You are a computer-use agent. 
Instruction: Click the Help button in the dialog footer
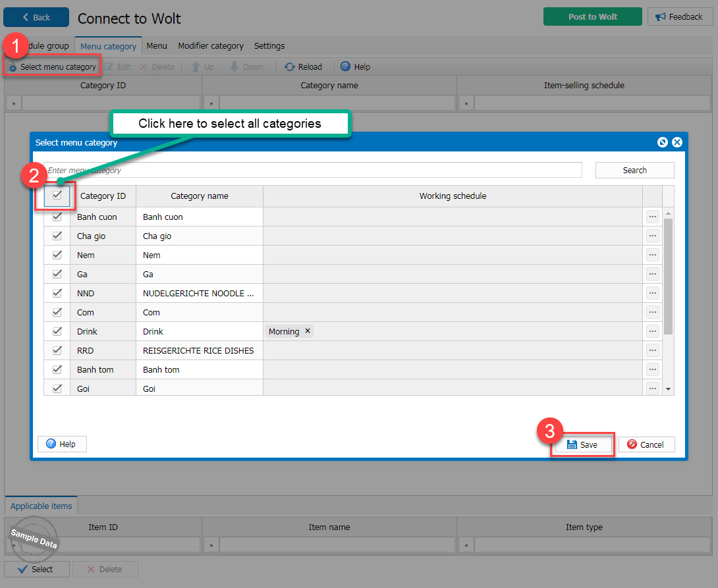click(x=62, y=444)
